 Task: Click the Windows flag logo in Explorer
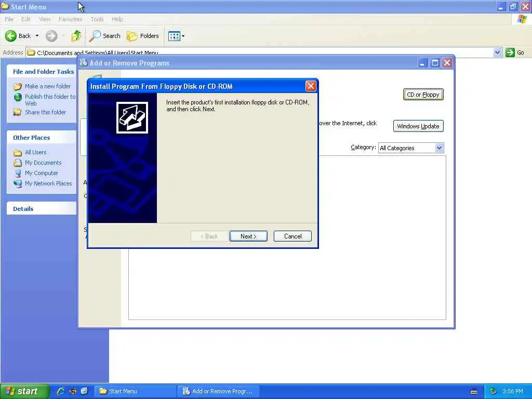[x=522, y=19]
